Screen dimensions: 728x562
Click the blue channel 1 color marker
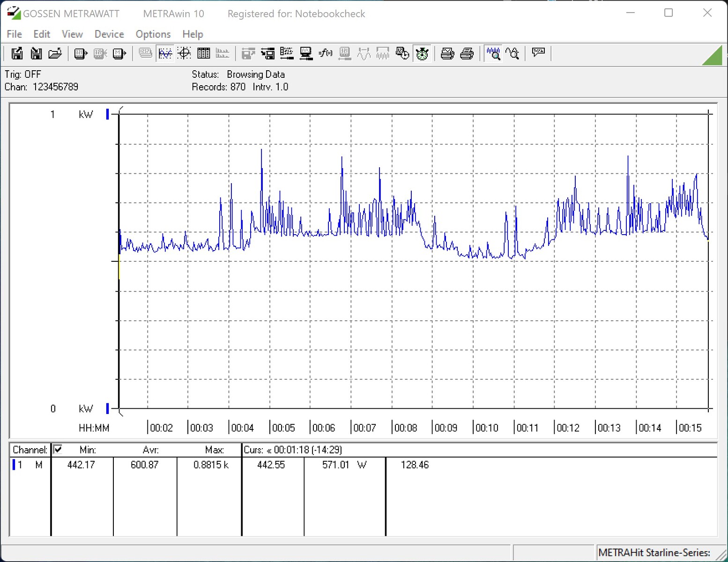[14, 465]
